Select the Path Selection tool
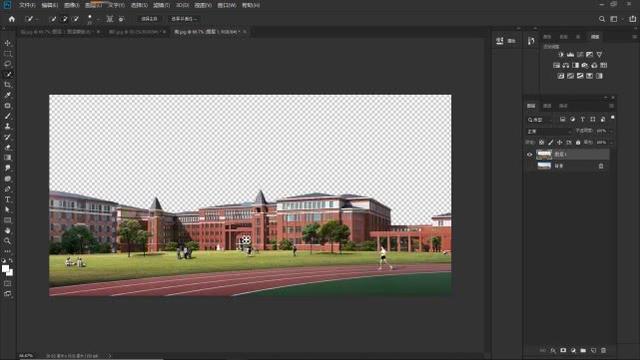Viewport: 640px width, 360px height. [x=7, y=210]
